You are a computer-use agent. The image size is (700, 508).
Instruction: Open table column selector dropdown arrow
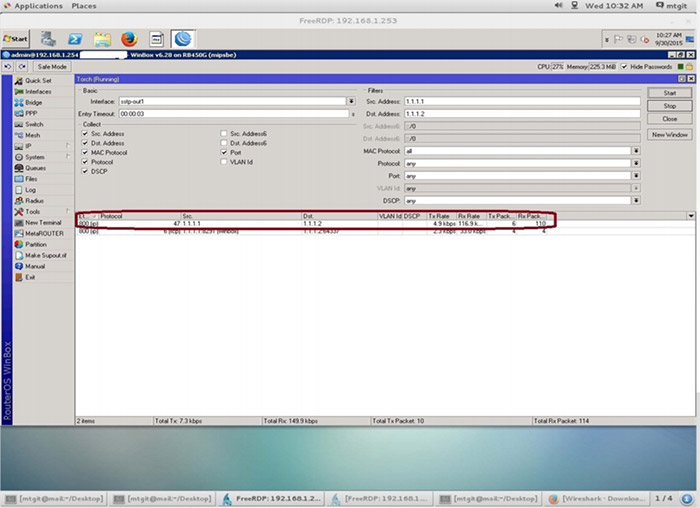(x=691, y=216)
